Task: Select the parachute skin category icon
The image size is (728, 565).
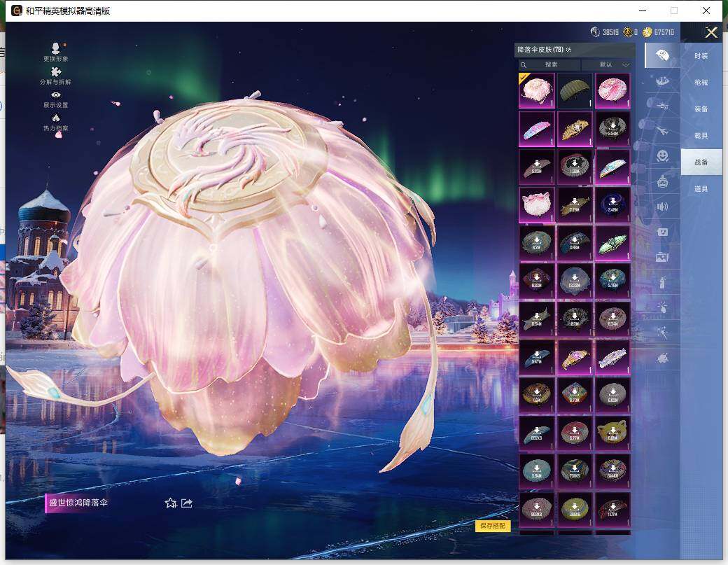Action: tap(662, 56)
